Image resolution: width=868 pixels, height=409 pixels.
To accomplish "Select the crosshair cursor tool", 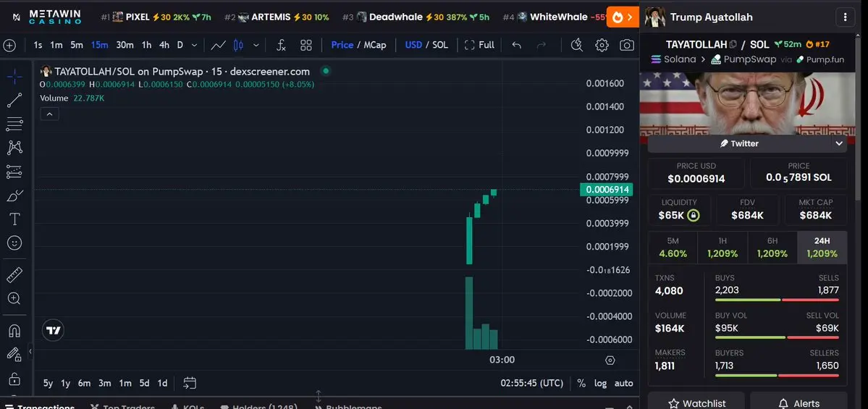I will point(14,77).
